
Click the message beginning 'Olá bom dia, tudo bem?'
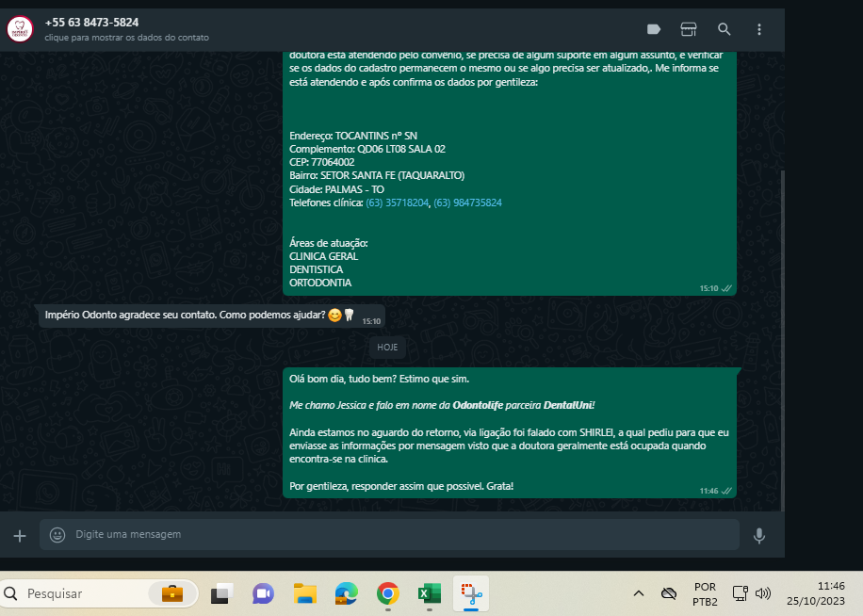coord(510,433)
